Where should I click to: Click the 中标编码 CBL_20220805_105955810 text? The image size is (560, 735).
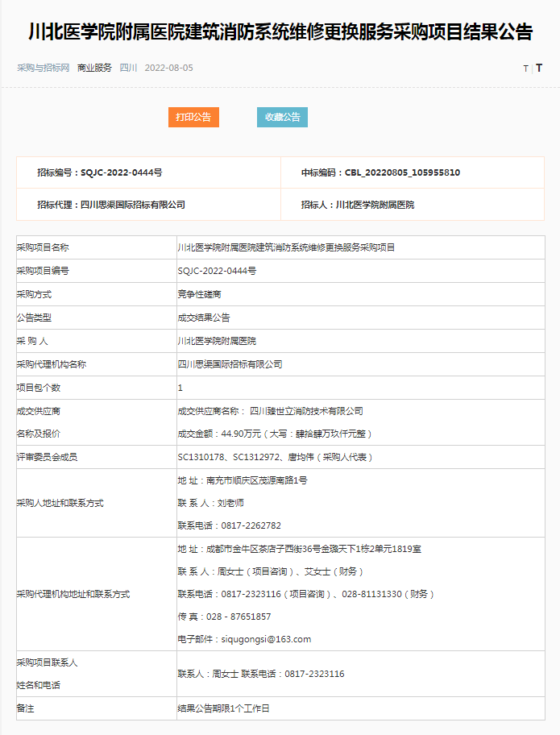[380, 172]
